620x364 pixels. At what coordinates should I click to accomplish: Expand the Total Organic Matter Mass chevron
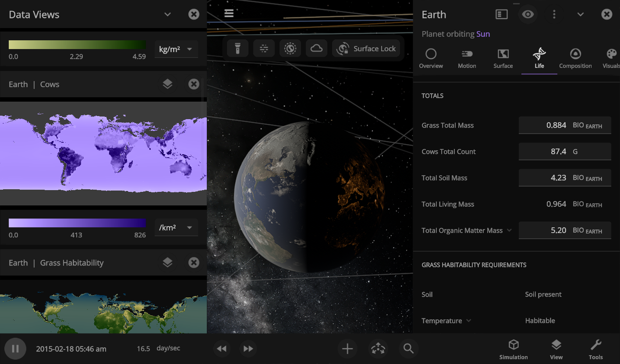(x=509, y=230)
